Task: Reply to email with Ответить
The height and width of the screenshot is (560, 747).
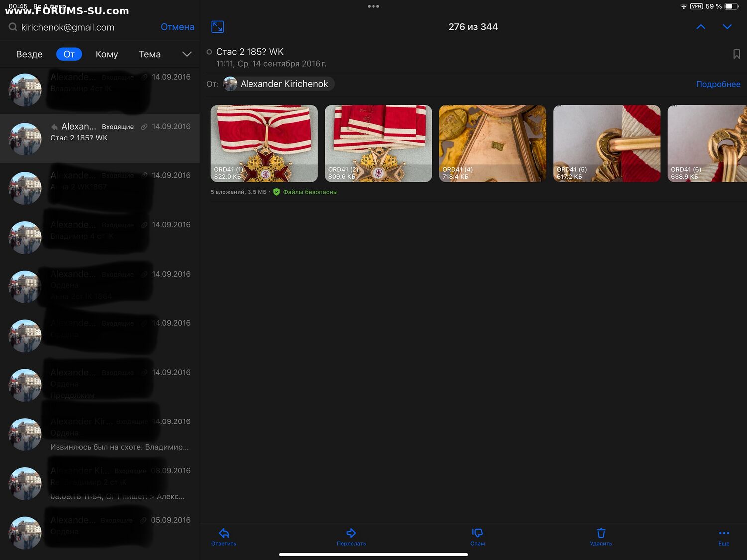Action: pos(224,537)
